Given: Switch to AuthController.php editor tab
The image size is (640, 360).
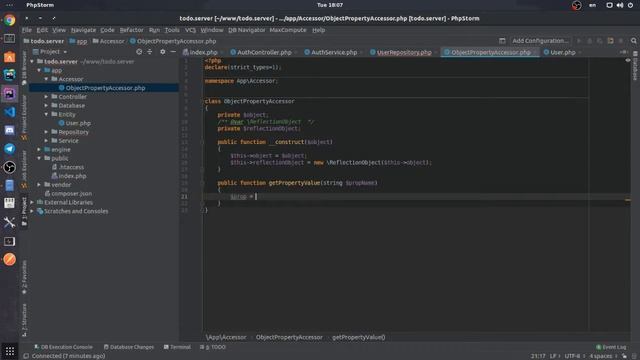Looking at the screenshot, I should tap(264, 52).
